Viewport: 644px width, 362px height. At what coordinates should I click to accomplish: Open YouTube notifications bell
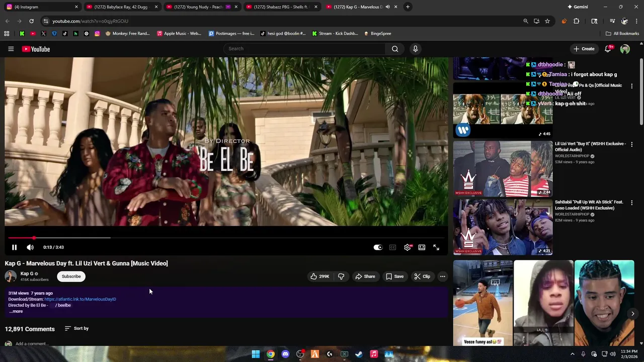608,49
